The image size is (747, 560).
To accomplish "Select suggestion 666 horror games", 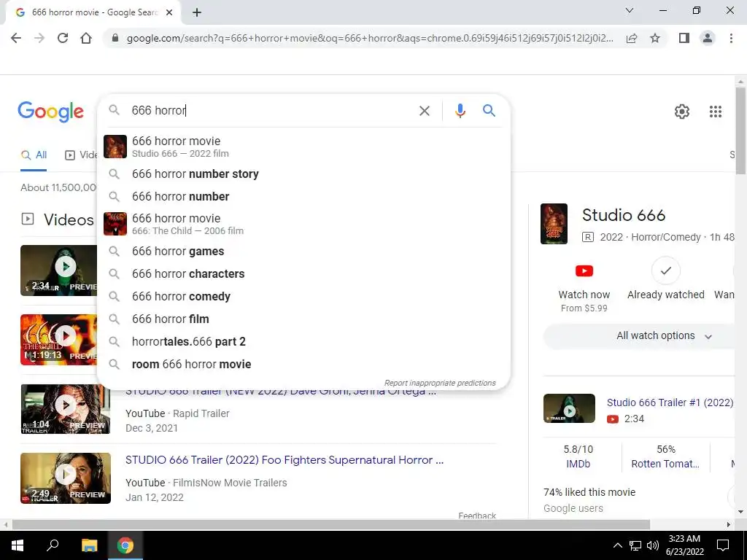I will [x=303, y=251].
